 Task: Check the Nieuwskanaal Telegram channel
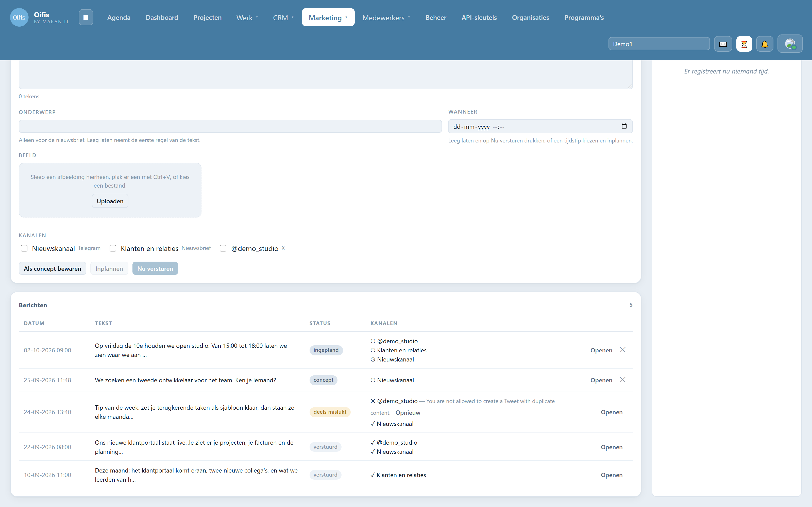(x=24, y=248)
